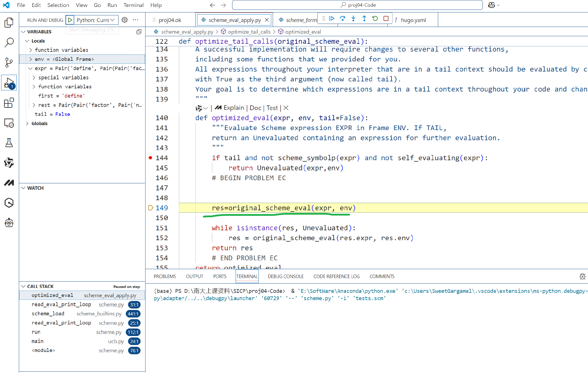Image resolution: width=588 pixels, height=376 pixels.
Task: Collapse all variables with the collapse icon
Action: point(139,32)
